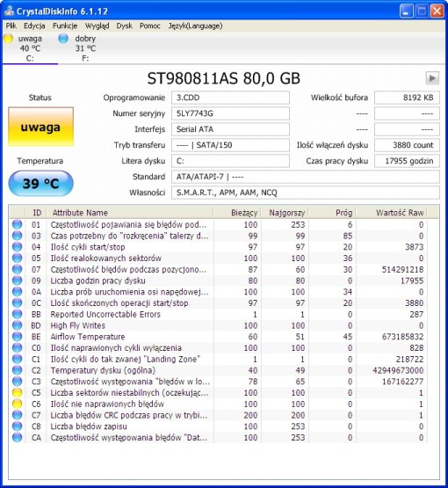Click the blue status dot for attribute 09
This screenshot has height=488, width=448.
tap(17, 280)
